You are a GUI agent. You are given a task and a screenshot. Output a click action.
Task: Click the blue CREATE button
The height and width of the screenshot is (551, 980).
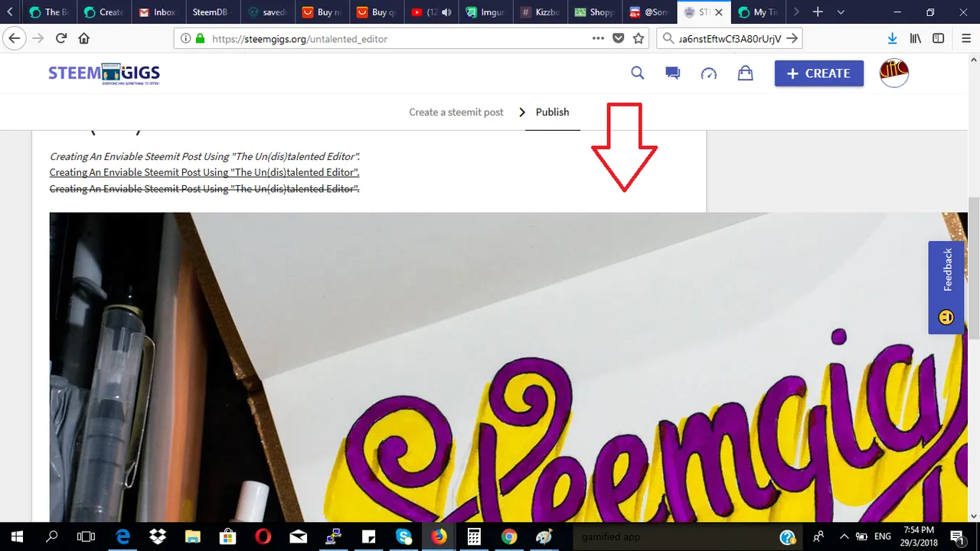pyautogui.click(x=819, y=73)
